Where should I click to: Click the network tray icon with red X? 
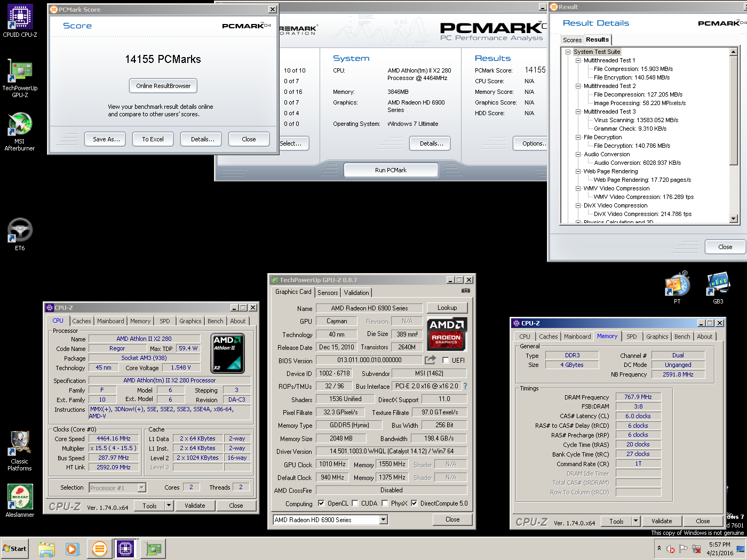coord(696,548)
